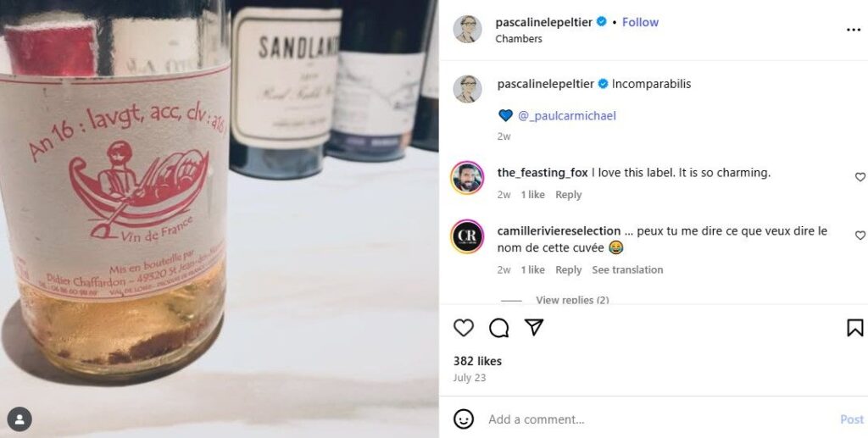Open Chambers location link
This screenshot has width=868, height=438.
pos(519,39)
